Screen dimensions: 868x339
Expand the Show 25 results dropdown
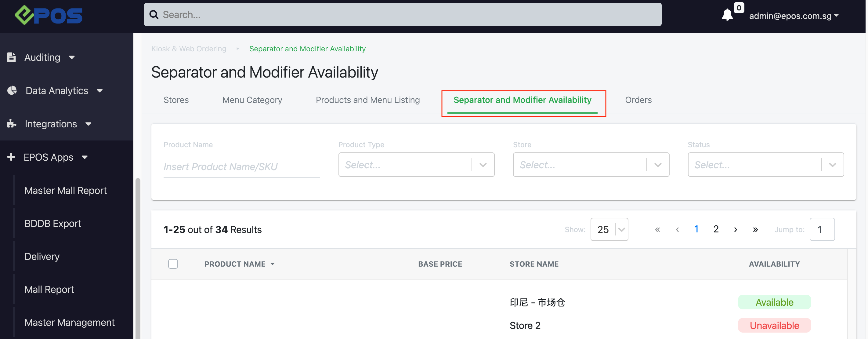pos(609,230)
